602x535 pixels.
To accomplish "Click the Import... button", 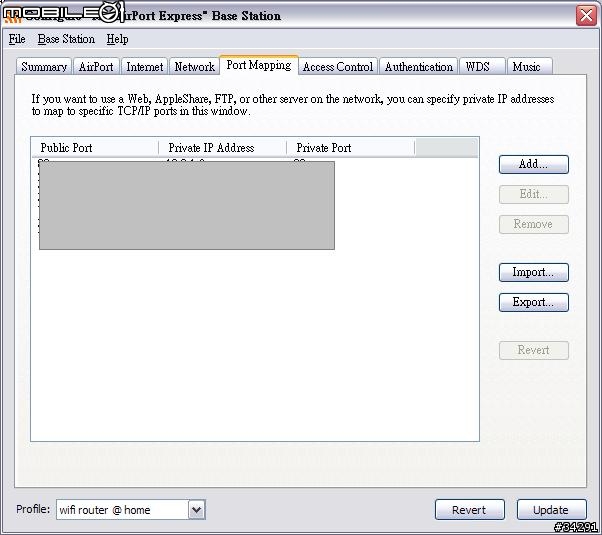I will (x=534, y=272).
